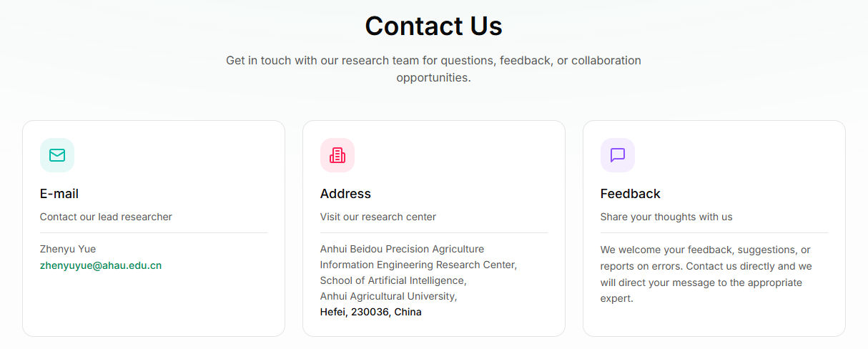The width and height of the screenshot is (868, 349).
Task: Select the Address card title
Action: (x=345, y=194)
